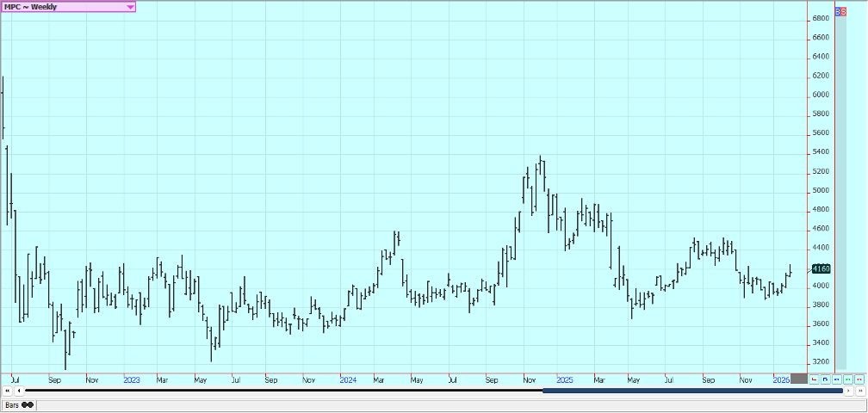Step chart forward one period right

coord(849,391)
